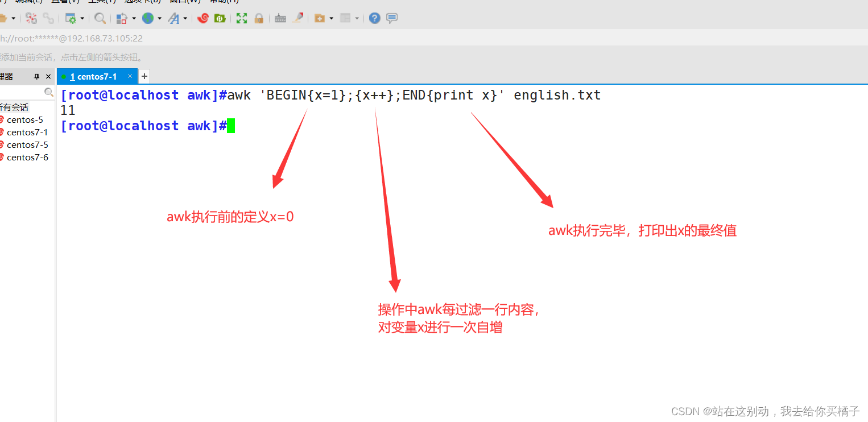Open the Find search tool
Image resolution: width=868 pixels, height=422 pixels.
(101, 18)
